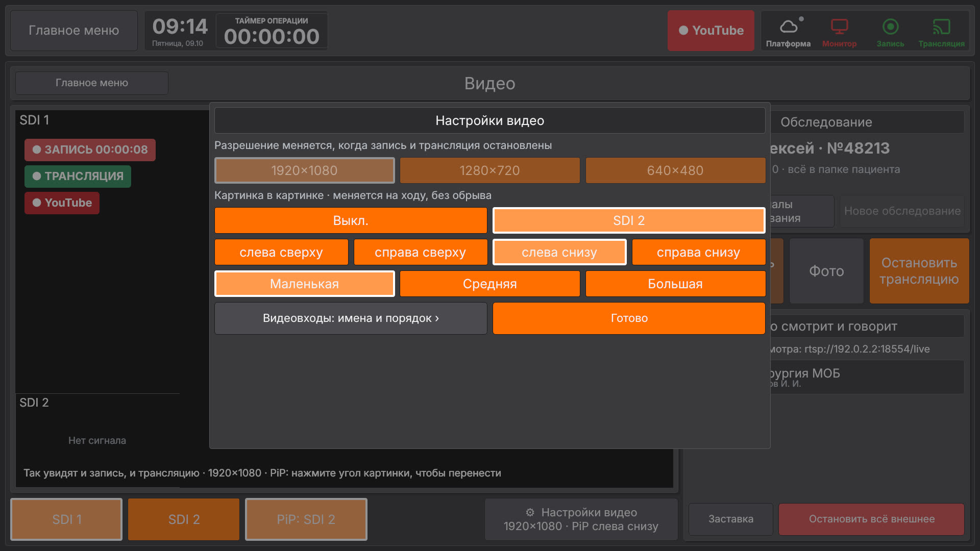Choose Большая PiP size
The width and height of the screenshot is (980, 551).
[x=675, y=284]
